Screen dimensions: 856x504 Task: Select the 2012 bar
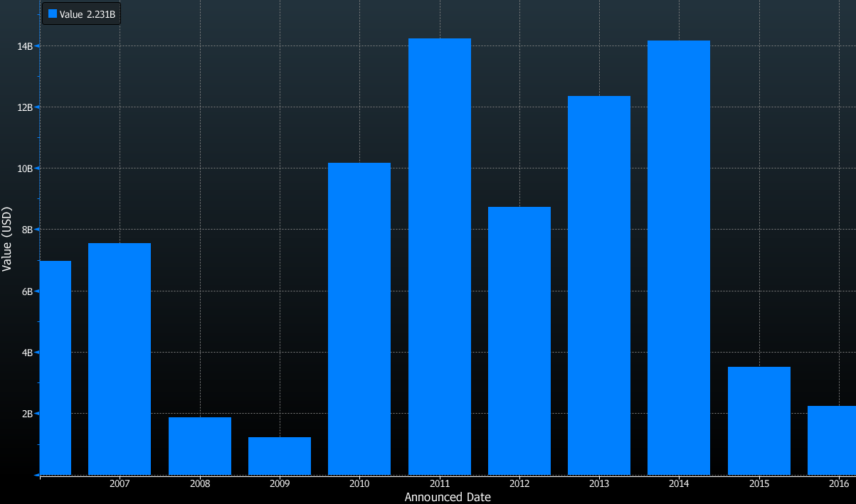coord(519,341)
